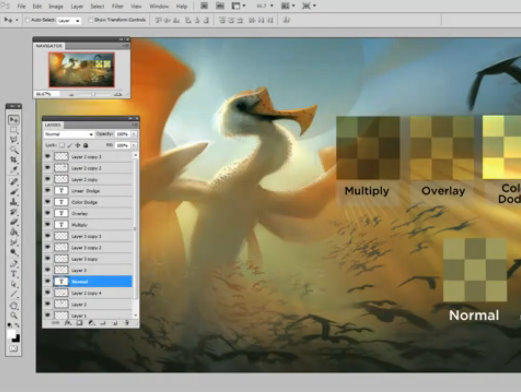Screen dimensions: 521x392
Task: Toggle Quick Mask mode
Action: click(14, 349)
